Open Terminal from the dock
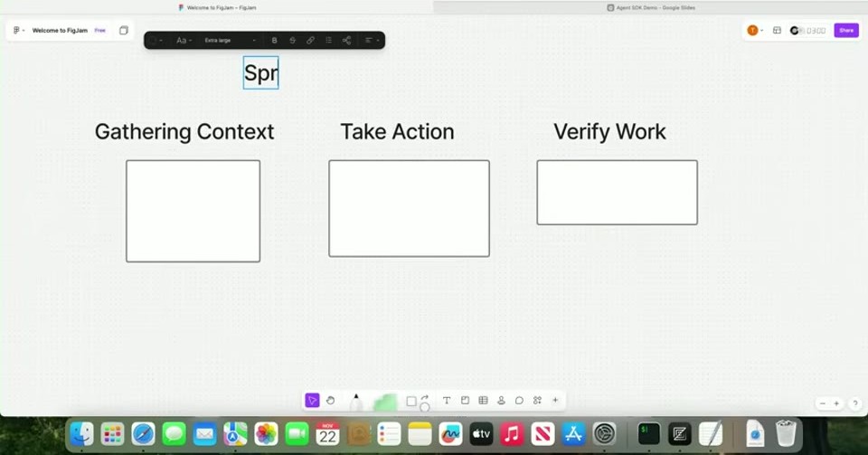The height and width of the screenshot is (455, 868). click(x=648, y=434)
